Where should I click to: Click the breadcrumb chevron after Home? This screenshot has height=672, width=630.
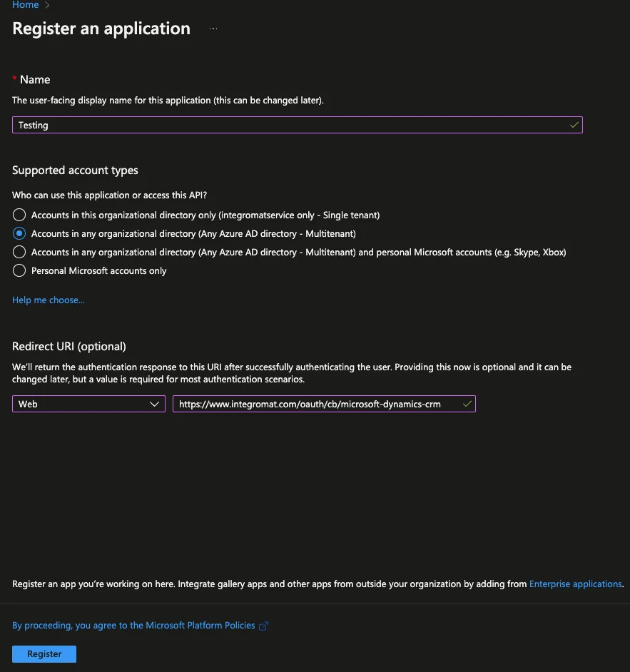coord(47,5)
